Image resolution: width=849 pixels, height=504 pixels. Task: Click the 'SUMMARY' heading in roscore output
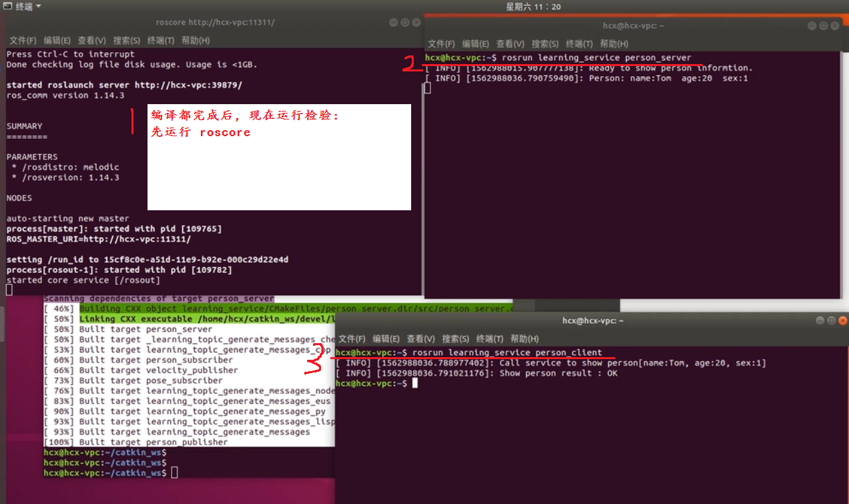pos(24,126)
